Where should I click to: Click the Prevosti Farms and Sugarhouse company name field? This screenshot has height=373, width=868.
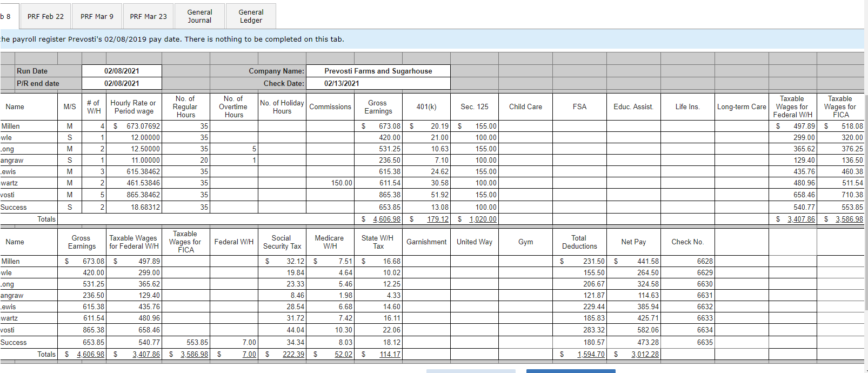coord(378,71)
